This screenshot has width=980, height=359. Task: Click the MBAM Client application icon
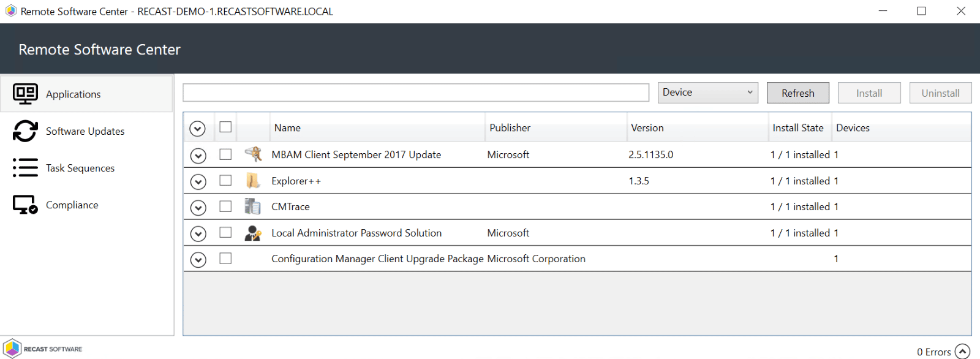[253, 154]
